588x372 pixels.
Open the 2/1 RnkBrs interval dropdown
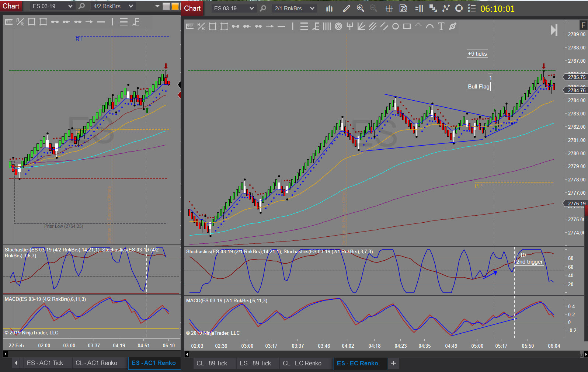(x=294, y=8)
